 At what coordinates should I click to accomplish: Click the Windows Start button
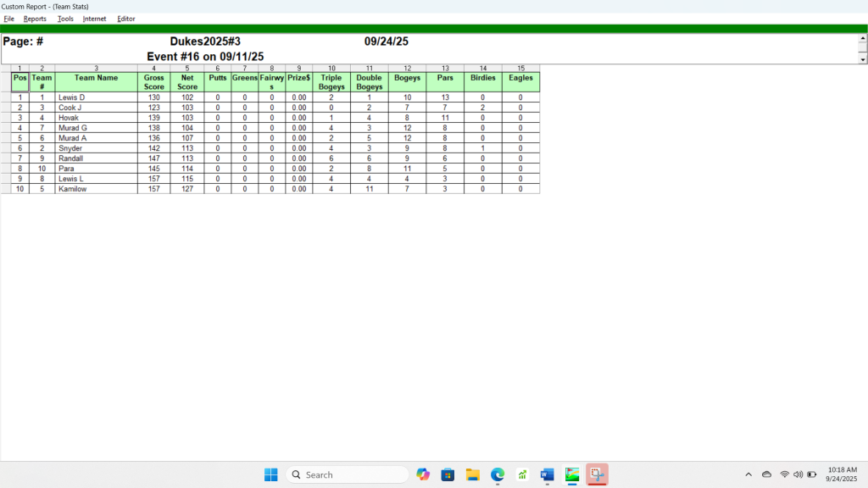270,474
